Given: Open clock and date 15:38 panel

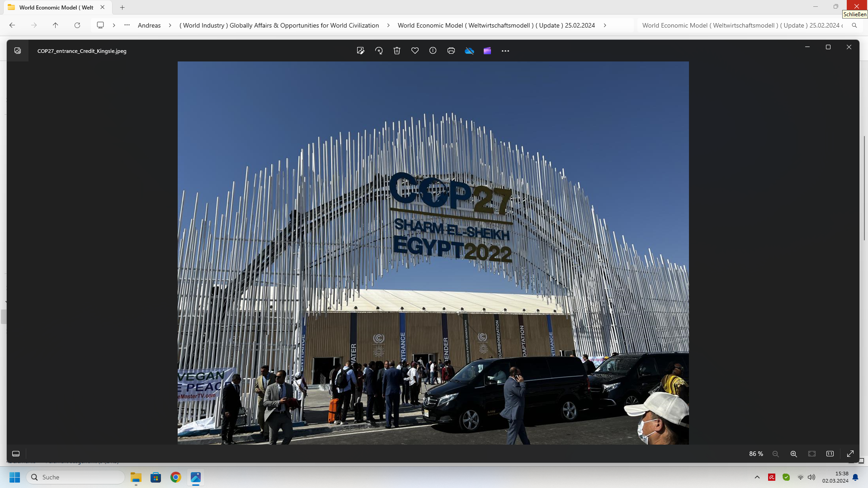Looking at the screenshot, I should click(x=835, y=477).
